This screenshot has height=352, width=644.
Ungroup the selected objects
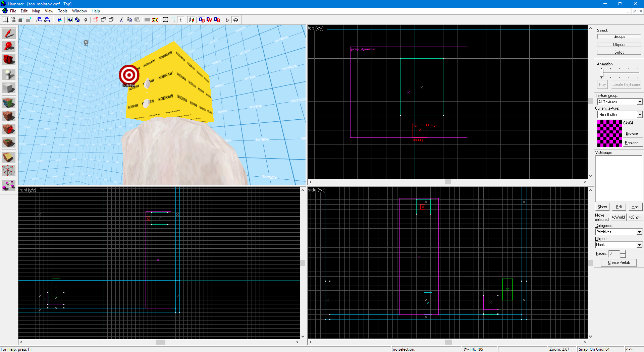(77, 20)
